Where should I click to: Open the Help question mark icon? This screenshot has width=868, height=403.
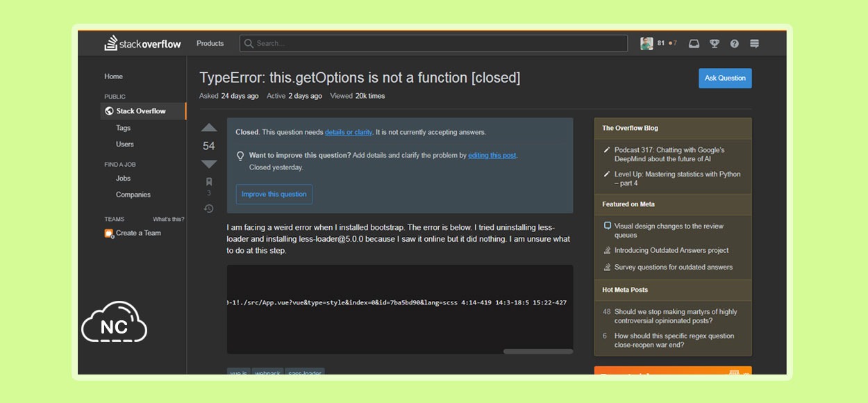point(734,43)
